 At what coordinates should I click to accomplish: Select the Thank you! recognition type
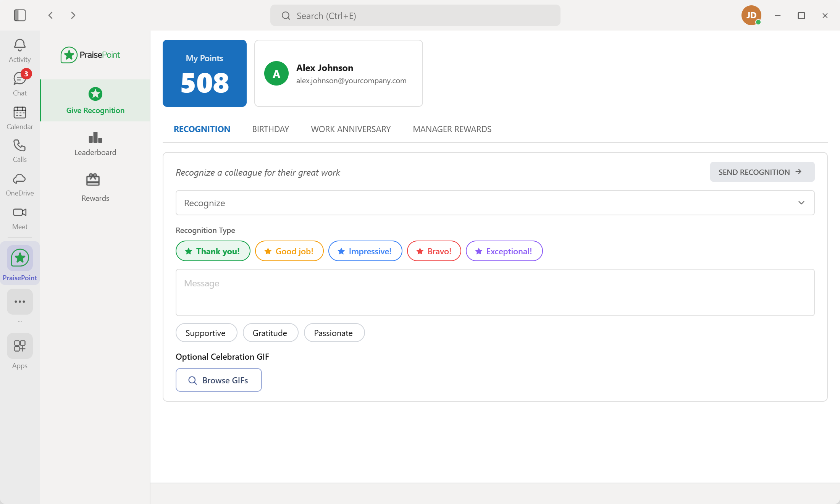tap(213, 251)
